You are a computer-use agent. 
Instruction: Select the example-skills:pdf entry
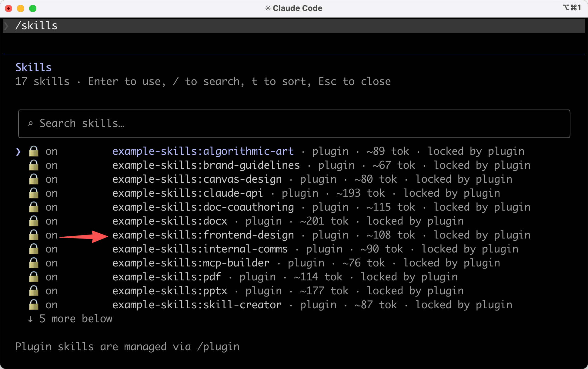pos(167,277)
